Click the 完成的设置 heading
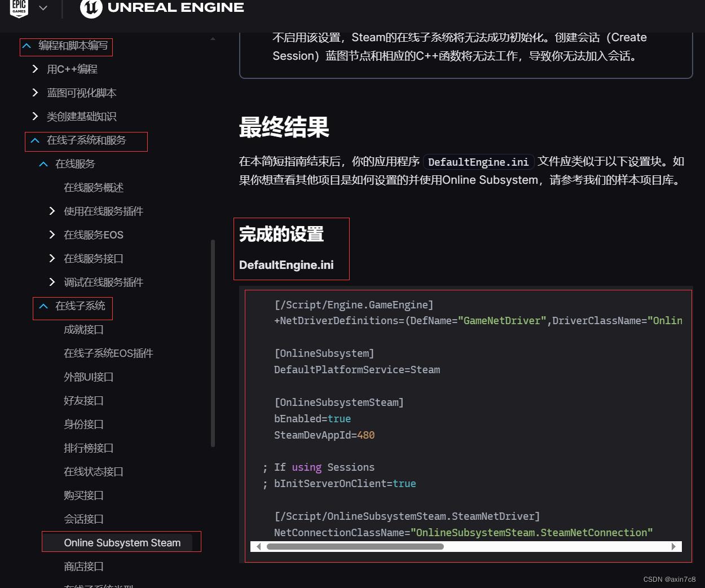705x588 pixels. tap(281, 235)
